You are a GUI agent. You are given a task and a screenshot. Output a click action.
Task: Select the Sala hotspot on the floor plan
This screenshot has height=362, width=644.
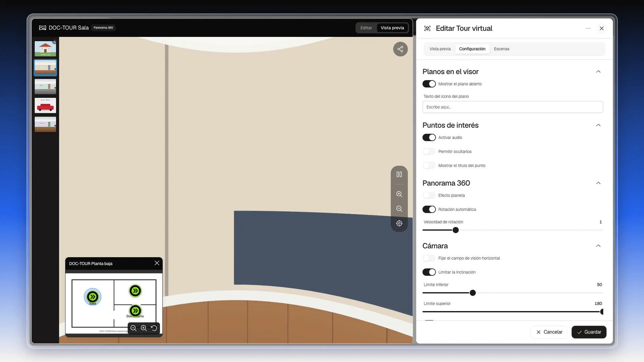pyautogui.click(x=93, y=297)
